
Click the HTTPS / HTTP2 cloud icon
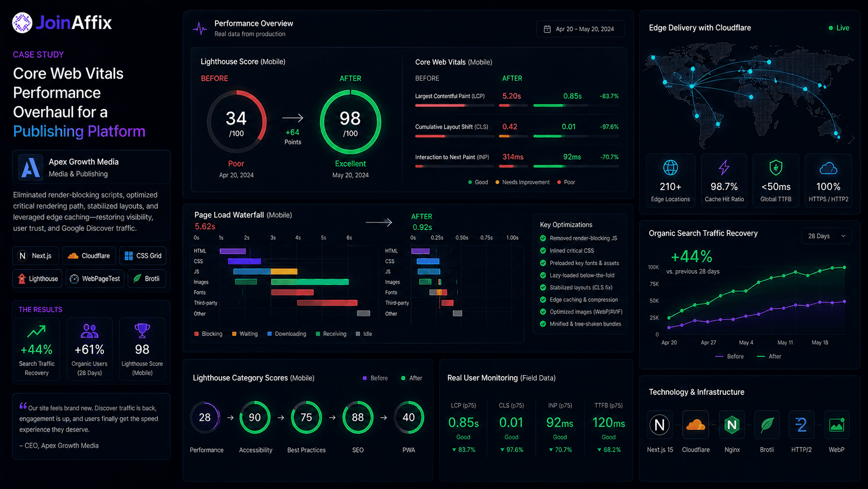828,168
